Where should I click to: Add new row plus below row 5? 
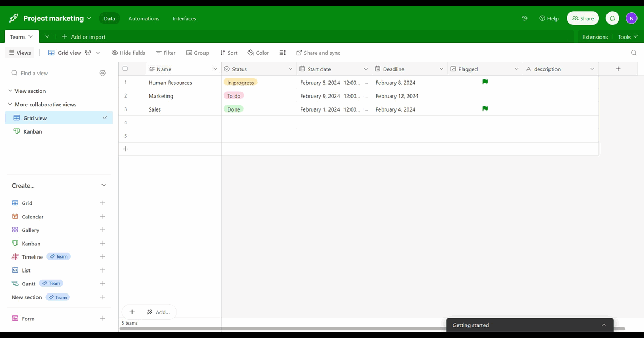[126, 149]
